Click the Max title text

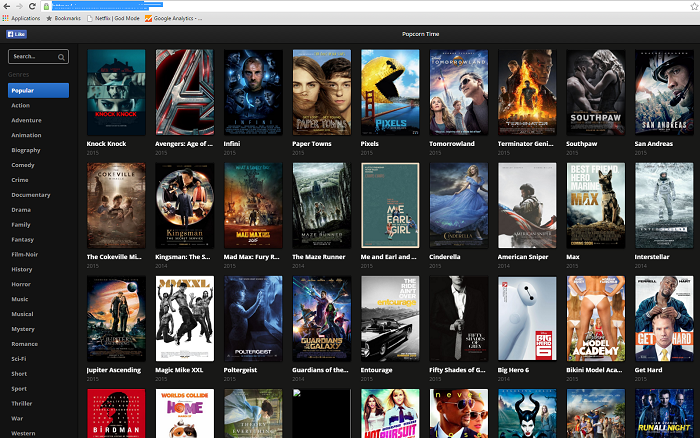pyautogui.click(x=573, y=257)
